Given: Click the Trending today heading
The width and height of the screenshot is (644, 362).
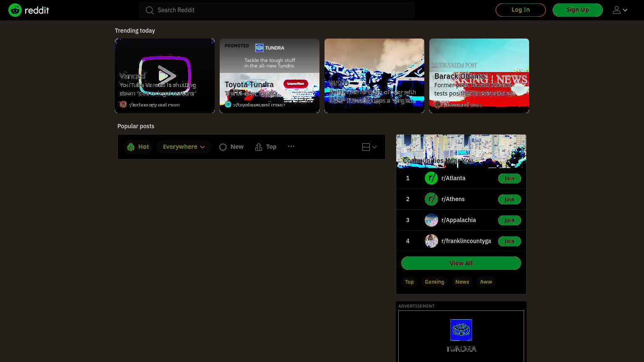Looking at the screenshot, I should coord(135,31).
